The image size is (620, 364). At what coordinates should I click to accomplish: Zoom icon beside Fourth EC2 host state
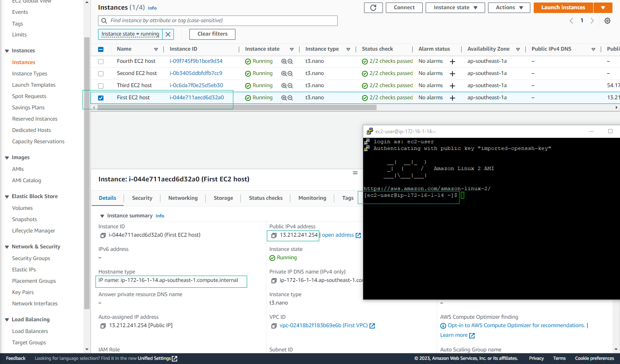coord(287,61)
